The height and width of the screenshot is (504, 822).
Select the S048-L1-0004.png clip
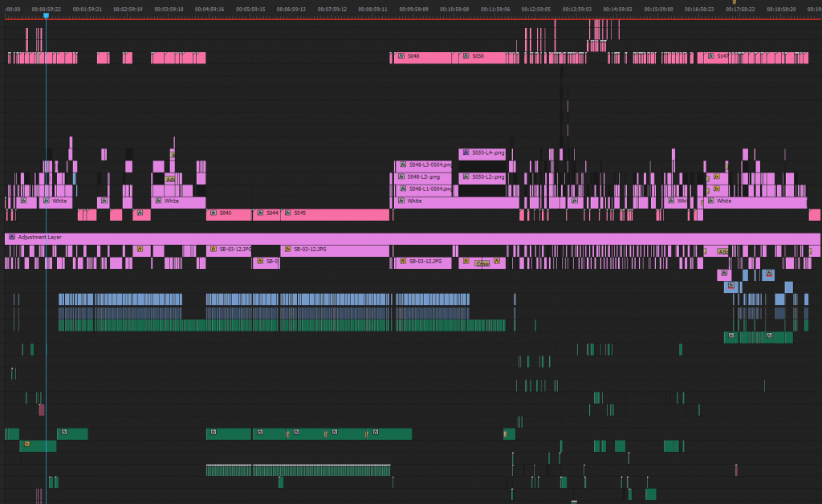coord(425,189)
